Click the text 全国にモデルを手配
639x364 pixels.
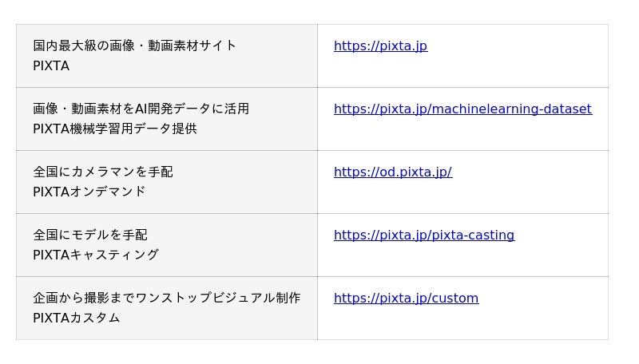(90, 235)
